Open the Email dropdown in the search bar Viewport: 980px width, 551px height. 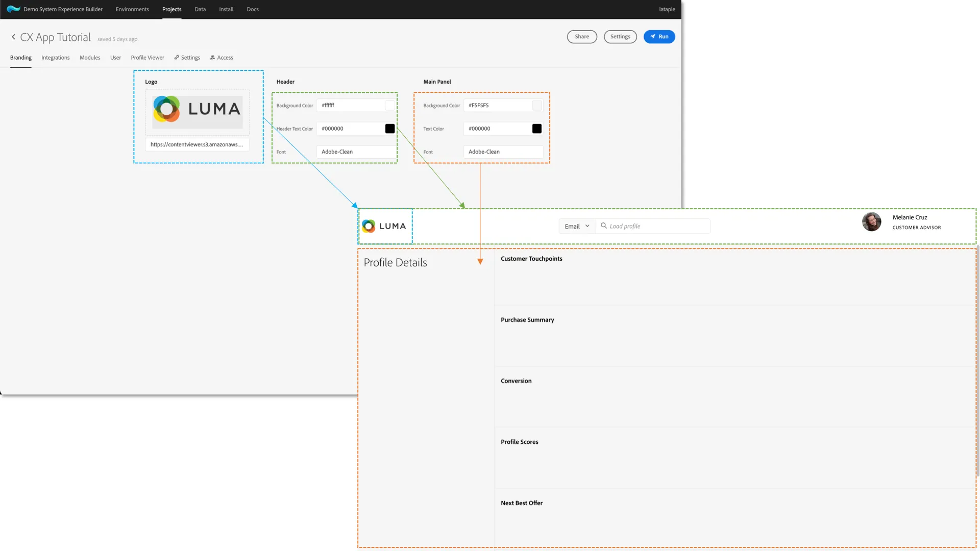click(x=577, y=226)
